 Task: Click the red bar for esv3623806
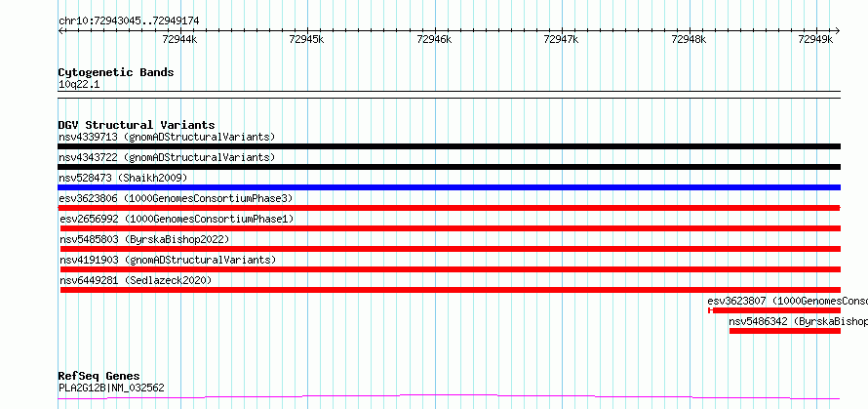(x=449, y=208)
